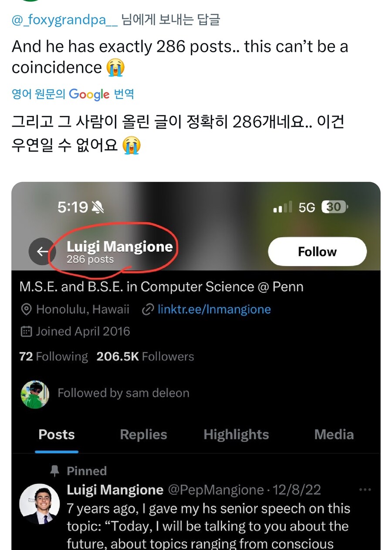Open the 72 Following list

(54, 357)
